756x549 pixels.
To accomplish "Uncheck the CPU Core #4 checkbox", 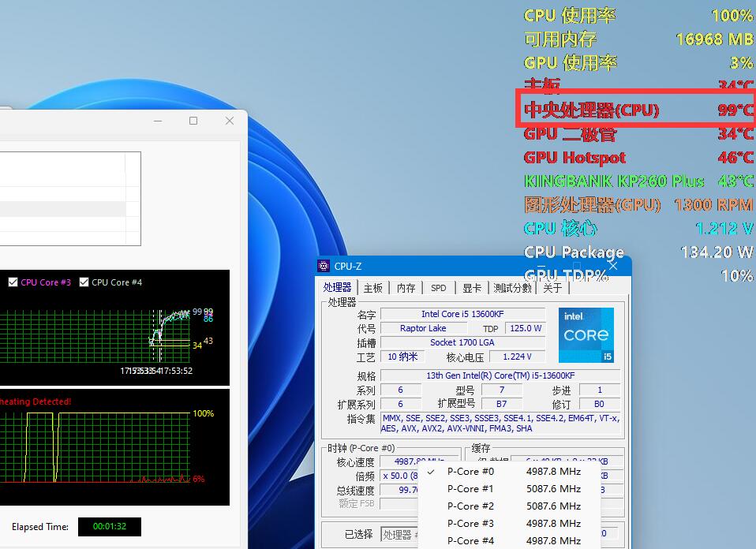I will [x=84, y=282].
